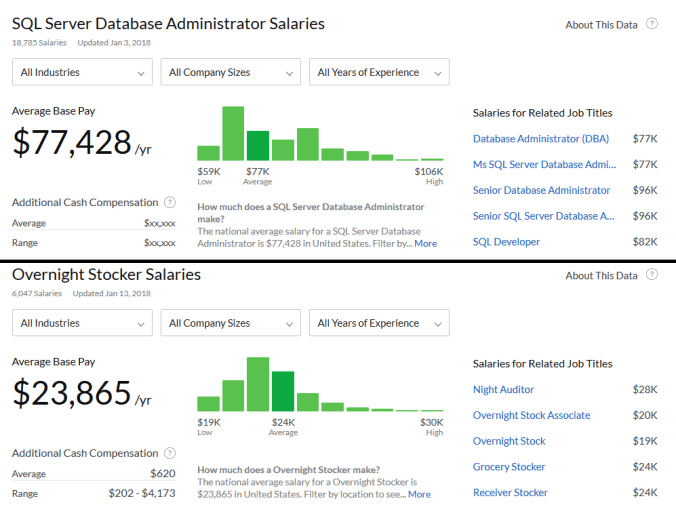Open Night Auditor salary link
Viewport: 676px width, 507px height.
point(503,390)
